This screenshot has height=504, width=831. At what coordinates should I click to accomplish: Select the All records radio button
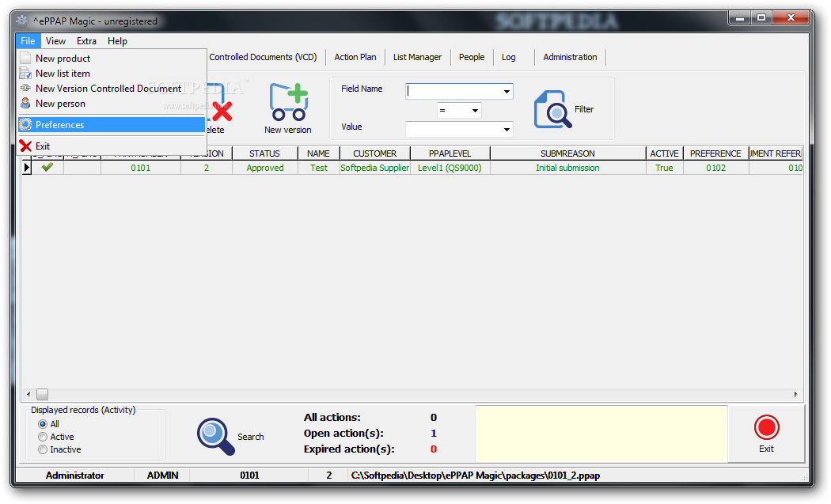coord(43,424)
